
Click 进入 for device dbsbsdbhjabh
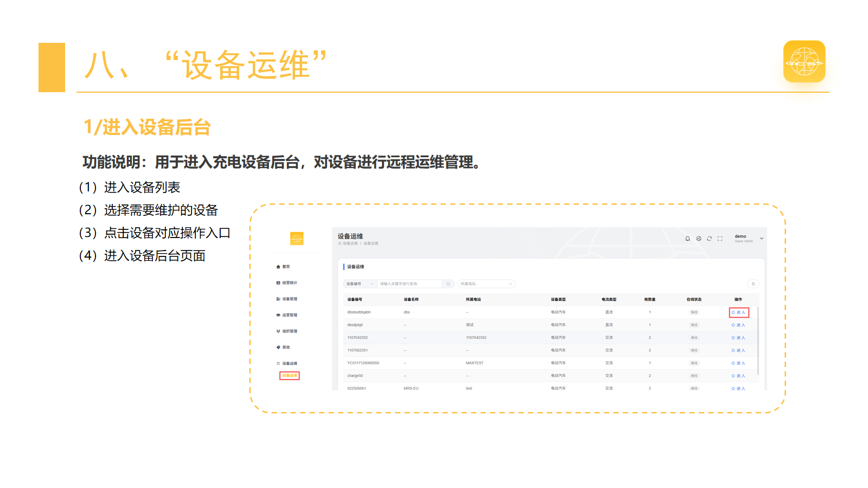click(x=739, y=312)
